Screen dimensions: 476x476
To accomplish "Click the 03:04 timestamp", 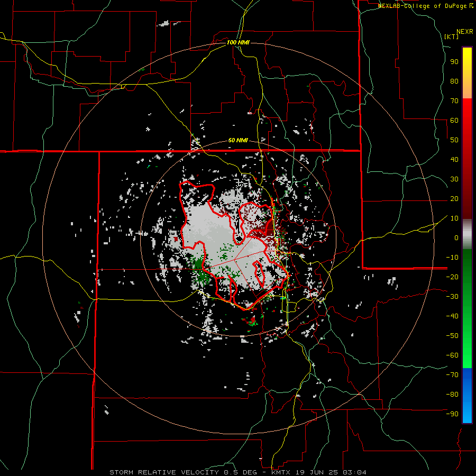I will point(354,472).
